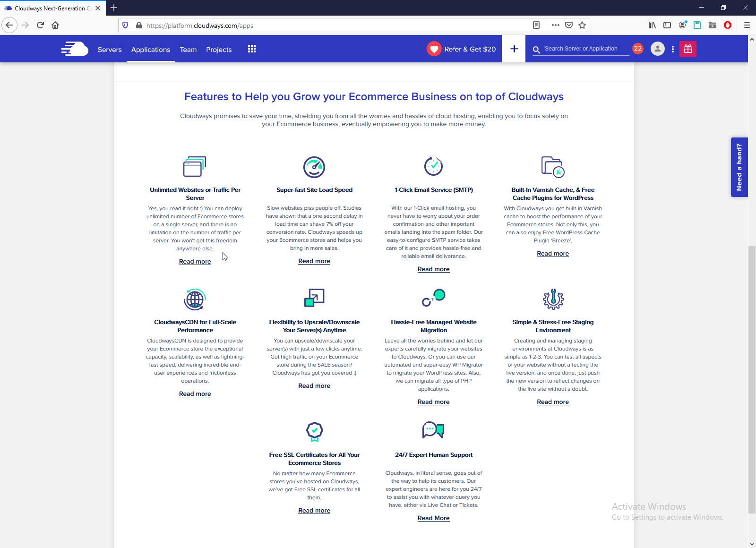Click the Staging Environment gear icon

(553, 299)
